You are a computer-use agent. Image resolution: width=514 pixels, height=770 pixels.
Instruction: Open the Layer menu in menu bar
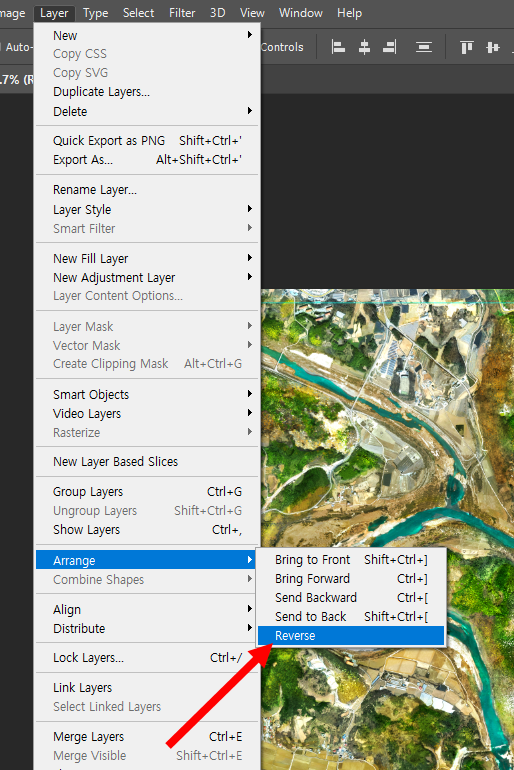[54, 13]
